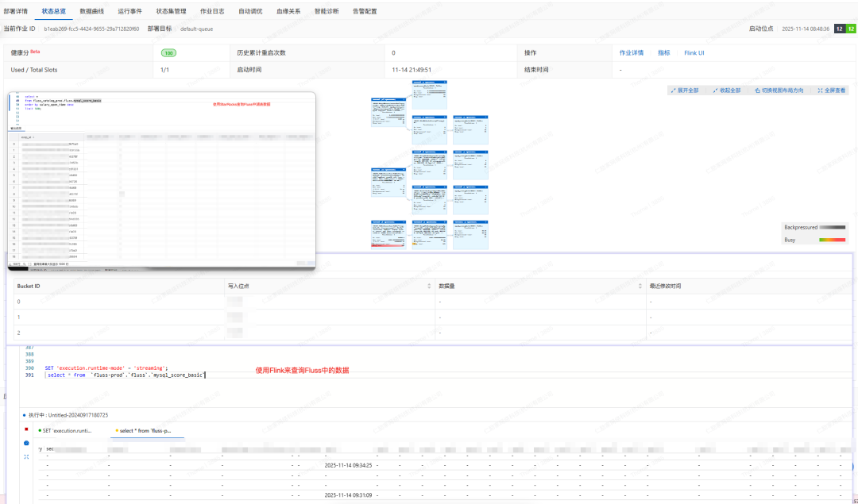Click the 2025-11-14 09:31:09 result cell
The width and height of the screenshot is (858, 504).
click(348, 495)
